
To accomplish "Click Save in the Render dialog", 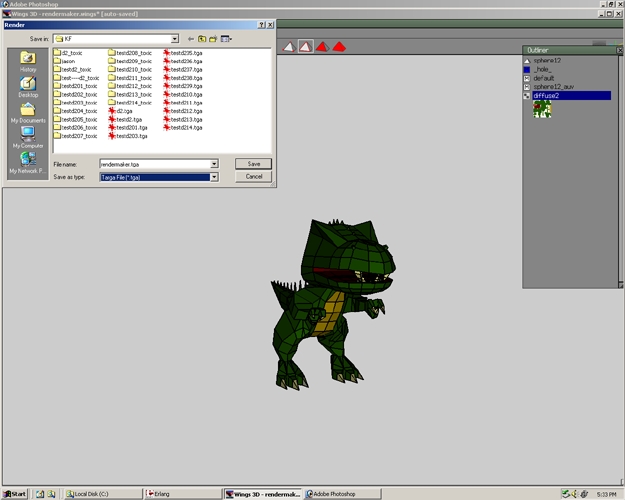I will [254, 164].
